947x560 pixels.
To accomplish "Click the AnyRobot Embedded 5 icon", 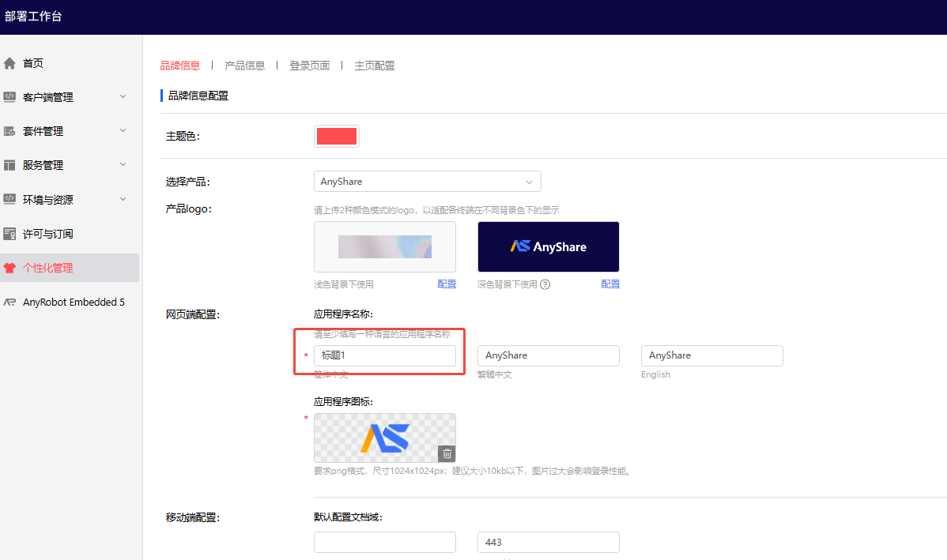I will click(10, 302).
